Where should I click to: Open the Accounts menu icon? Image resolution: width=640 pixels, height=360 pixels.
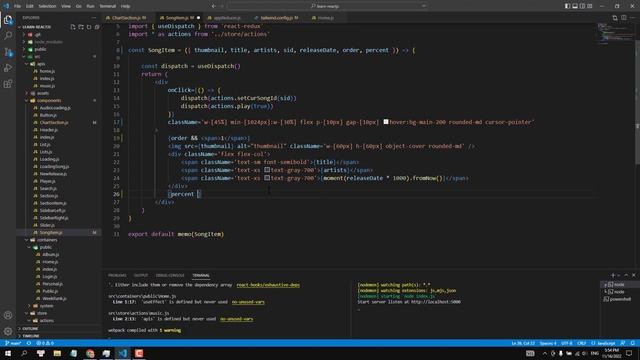coord(8,315)
